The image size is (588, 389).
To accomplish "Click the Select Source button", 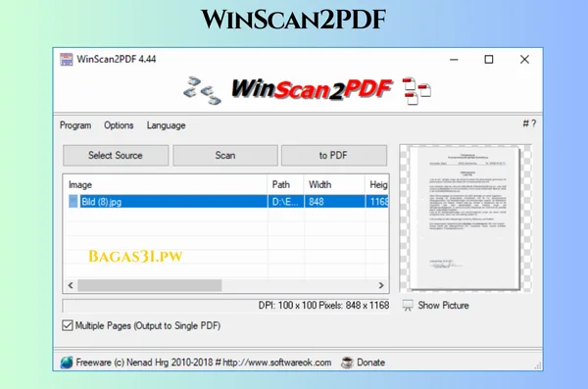I will click(116, 155).
